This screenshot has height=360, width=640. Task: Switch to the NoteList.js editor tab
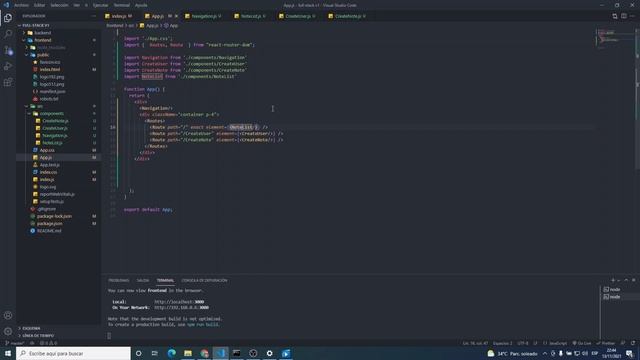[x=250, y=16]
